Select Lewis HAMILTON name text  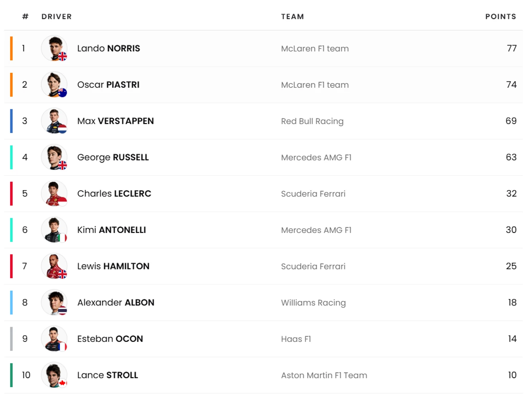tap(113, 266)
